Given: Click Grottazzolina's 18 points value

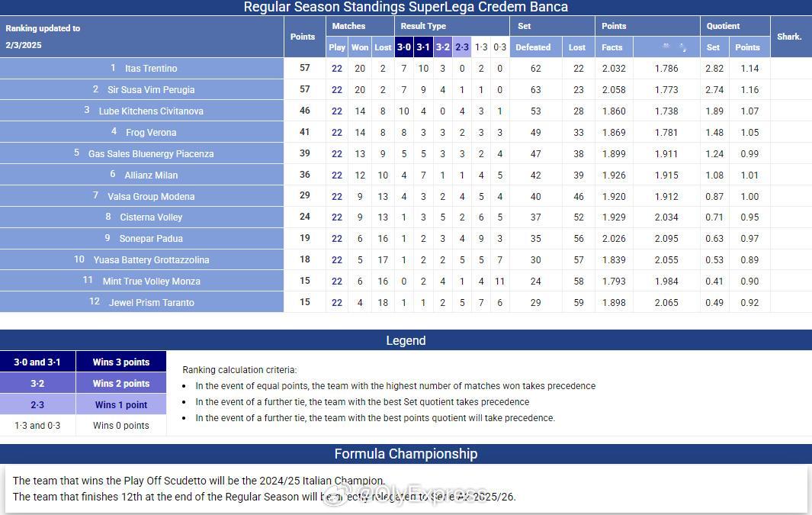Looking at the screenshot, I should tap(305, 259).
